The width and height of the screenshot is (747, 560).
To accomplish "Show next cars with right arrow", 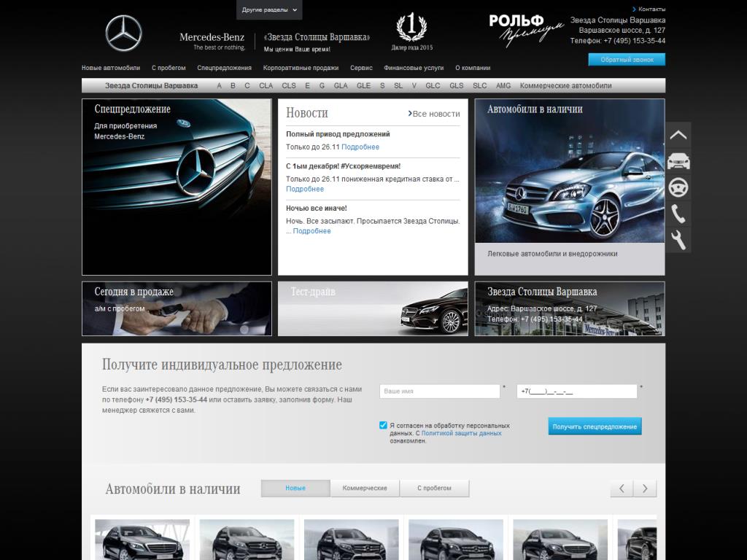I will tap(645, 489).
